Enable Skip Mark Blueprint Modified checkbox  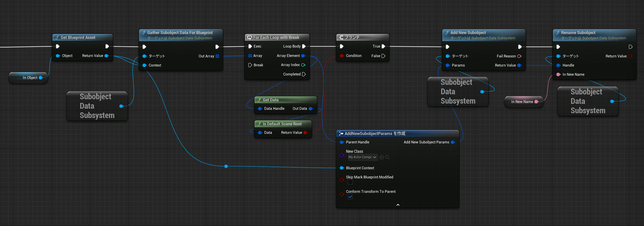click(x=350, y=182)
